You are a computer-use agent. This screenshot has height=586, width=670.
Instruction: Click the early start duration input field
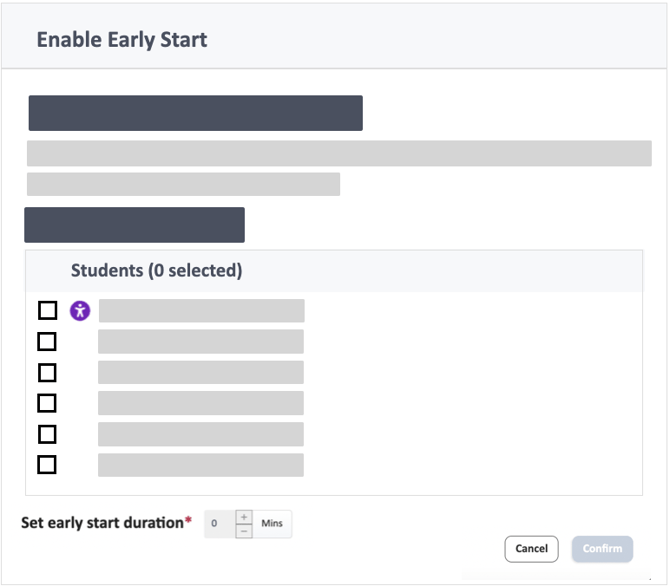click(218, 524)
